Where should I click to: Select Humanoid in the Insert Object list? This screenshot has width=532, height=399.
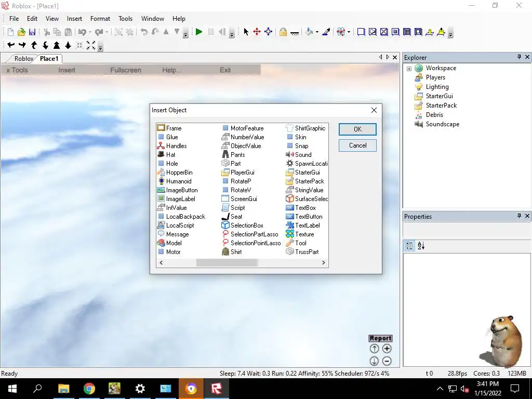(175, 181)
